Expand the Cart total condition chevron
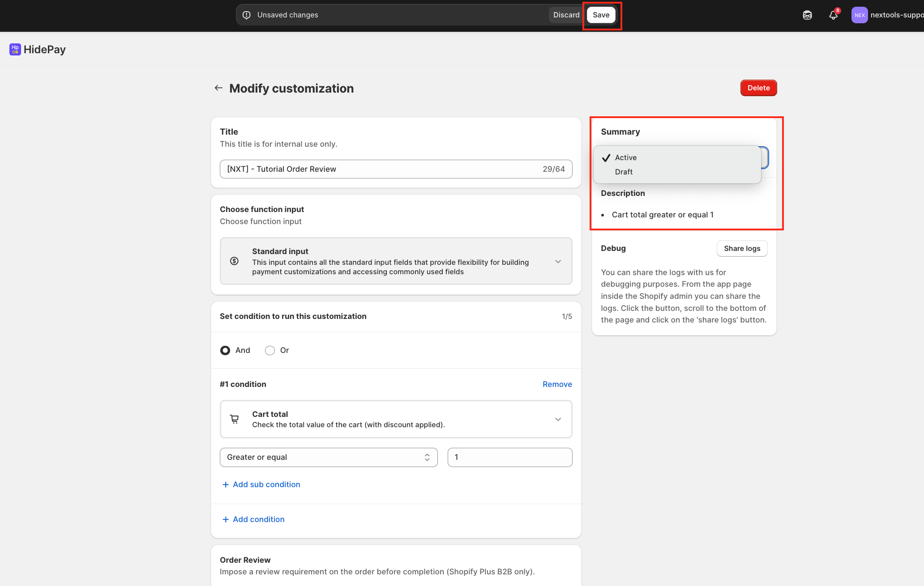 [558, 419]
